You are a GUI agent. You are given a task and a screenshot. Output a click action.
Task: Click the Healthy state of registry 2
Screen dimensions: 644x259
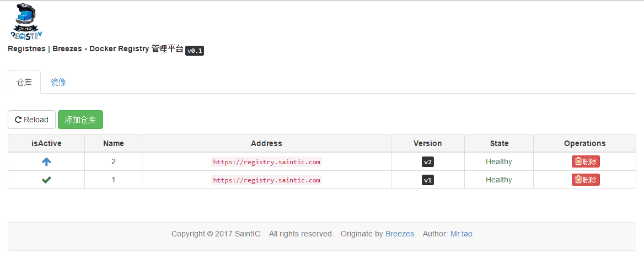click(498, 161)
